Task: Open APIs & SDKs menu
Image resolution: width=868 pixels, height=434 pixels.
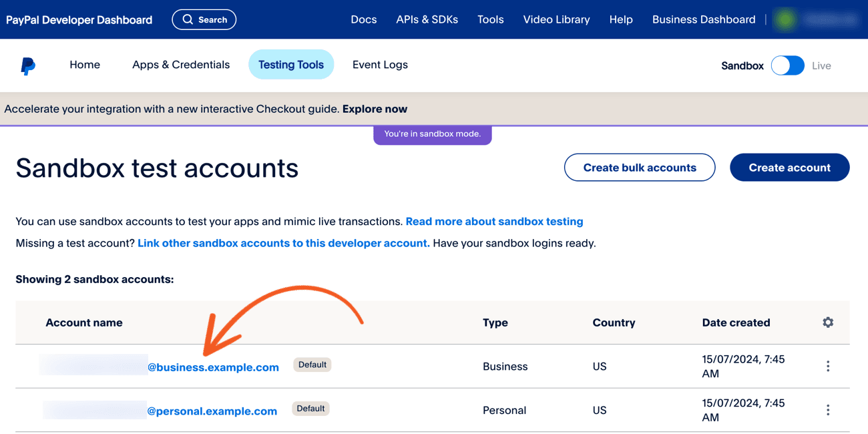Action: tap(427, 19)
